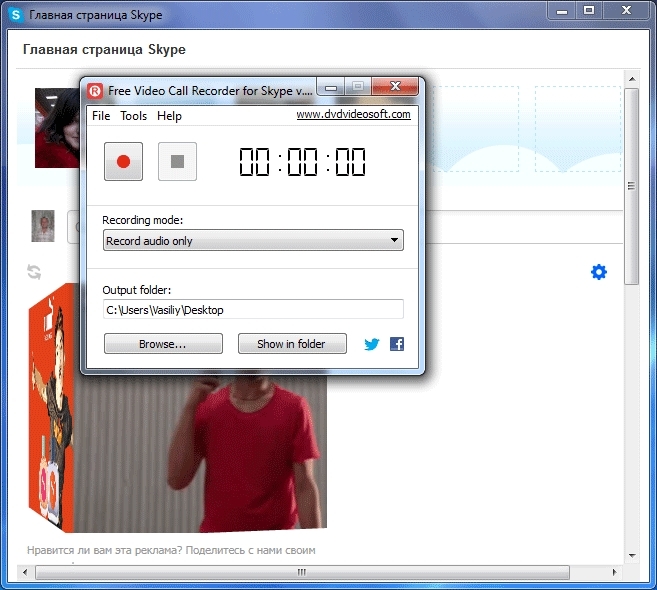Click the blue settings gear in Skype
The width and height of the screenshot is (657, 590).
[x=599, y=272]
